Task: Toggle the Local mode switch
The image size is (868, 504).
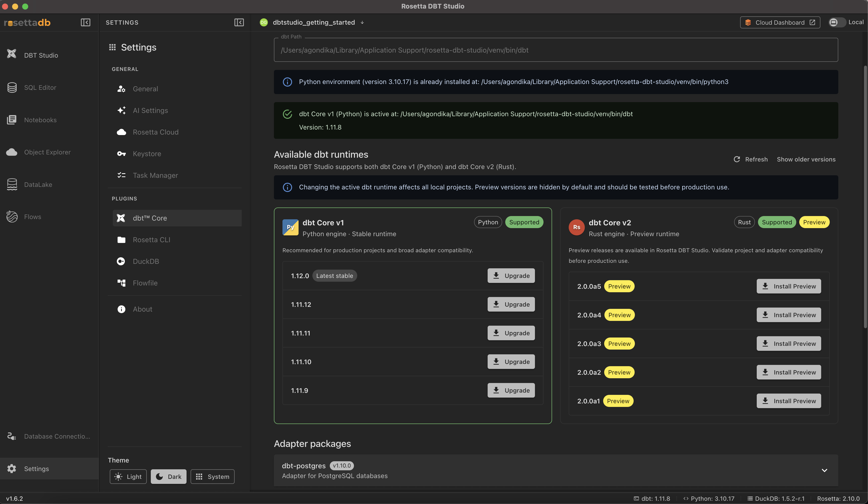Action: [x=837, y=22]
